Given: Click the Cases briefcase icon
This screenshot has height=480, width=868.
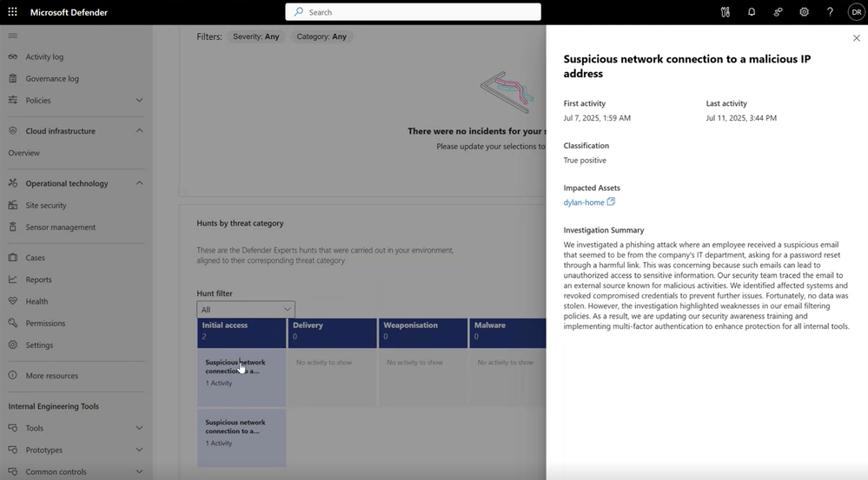Looking at the screenshot, I should click(x=13, y=257).
